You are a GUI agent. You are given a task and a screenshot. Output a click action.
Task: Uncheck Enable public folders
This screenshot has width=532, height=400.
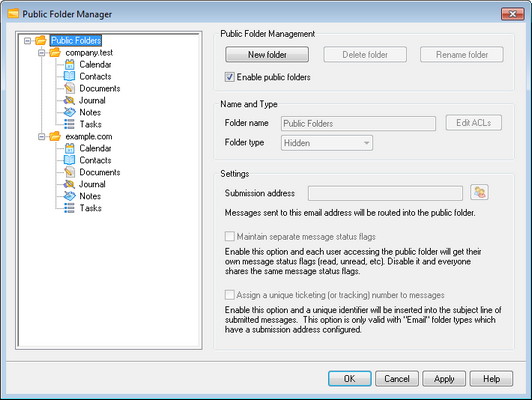[229, 77]
